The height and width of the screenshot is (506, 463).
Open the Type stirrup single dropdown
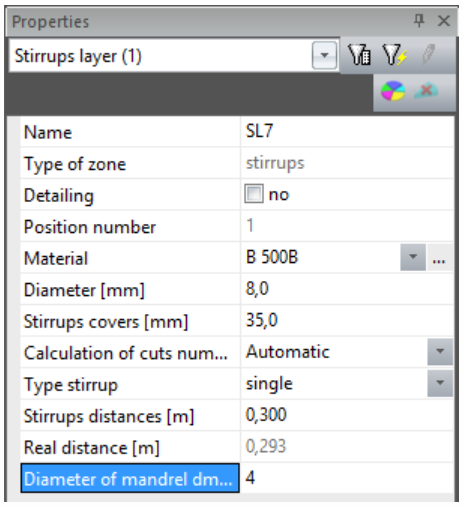[440, 383]
